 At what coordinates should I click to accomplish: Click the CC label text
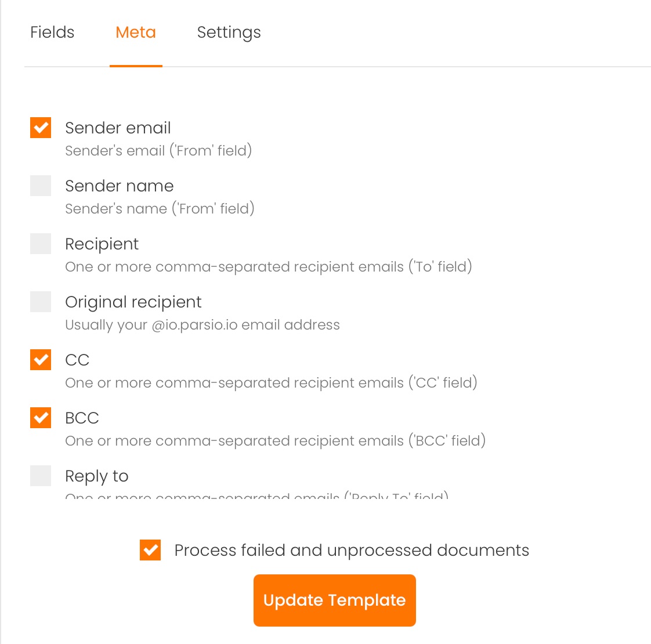point(77,360)
